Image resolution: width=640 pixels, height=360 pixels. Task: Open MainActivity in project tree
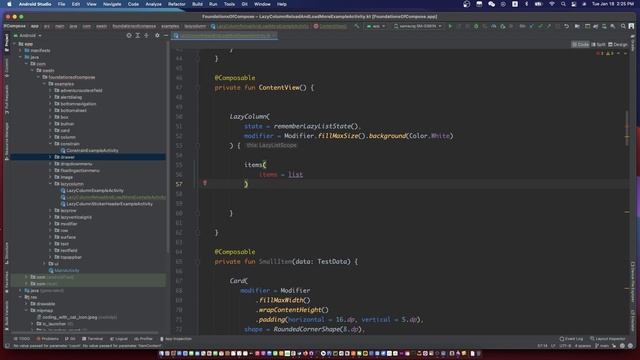67,270
